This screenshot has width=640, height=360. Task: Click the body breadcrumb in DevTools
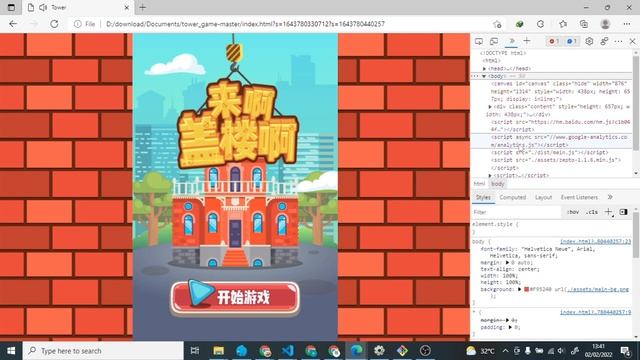tap(498, 184)
